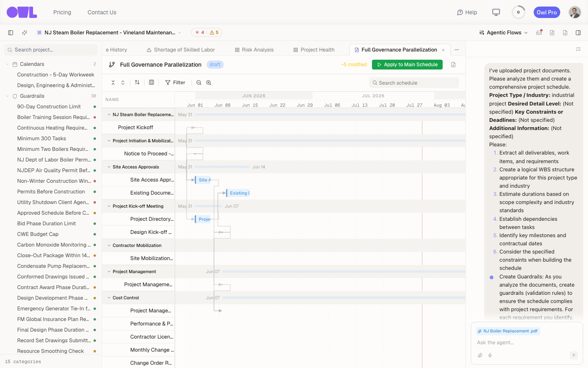Image resolution: width=588 pixels, height=368 pixels.
Task: Collapse Project Management group
Action: (109, 272)
